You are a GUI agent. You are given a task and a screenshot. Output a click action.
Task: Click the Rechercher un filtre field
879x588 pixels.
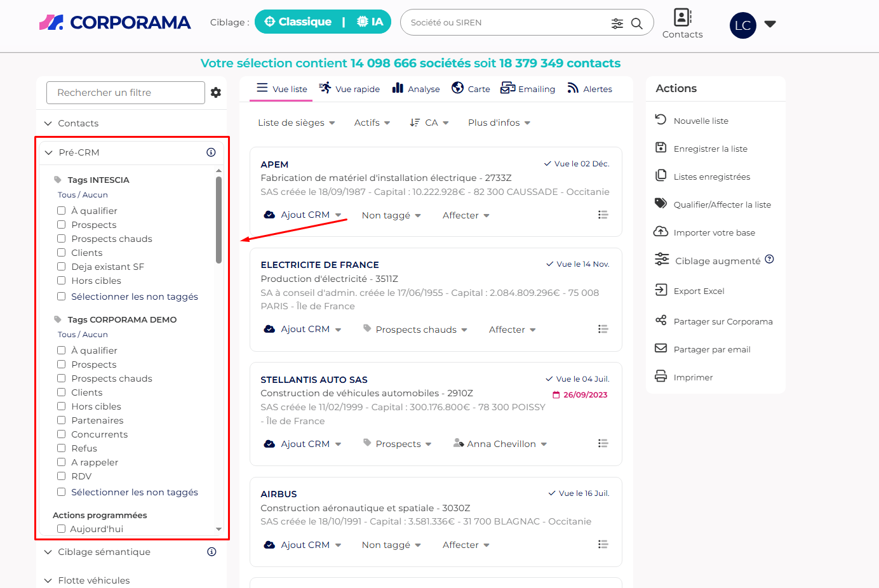(126, 93)
